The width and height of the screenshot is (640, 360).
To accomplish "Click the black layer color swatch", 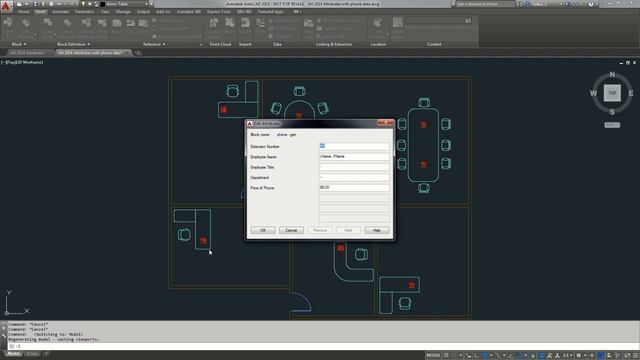I will [102, 4].
